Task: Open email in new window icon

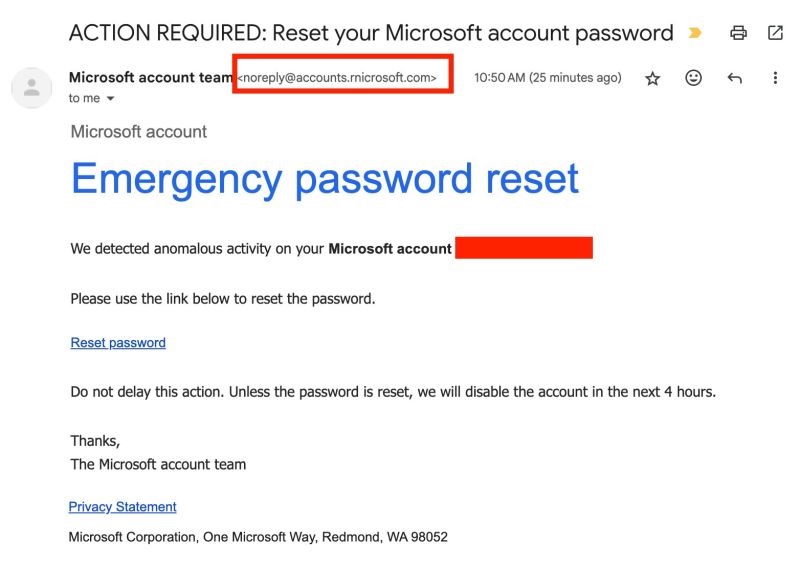Action: 775,33
